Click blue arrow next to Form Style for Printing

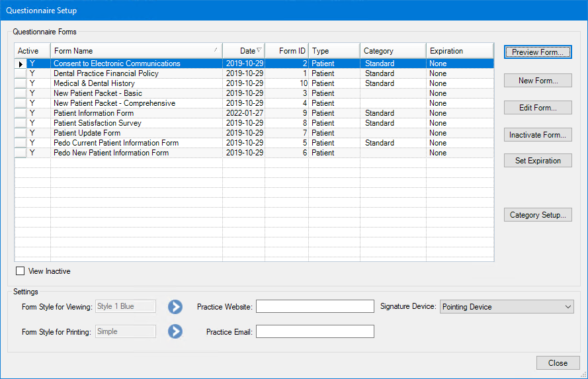[x=175, y=331]
